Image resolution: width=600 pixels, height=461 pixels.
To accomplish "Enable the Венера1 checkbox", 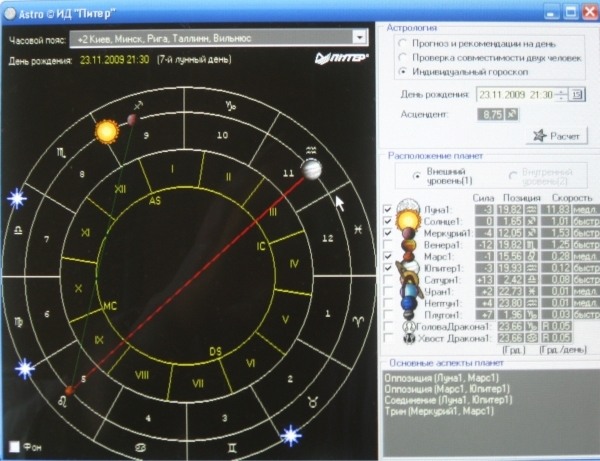I will pos(387,244).
